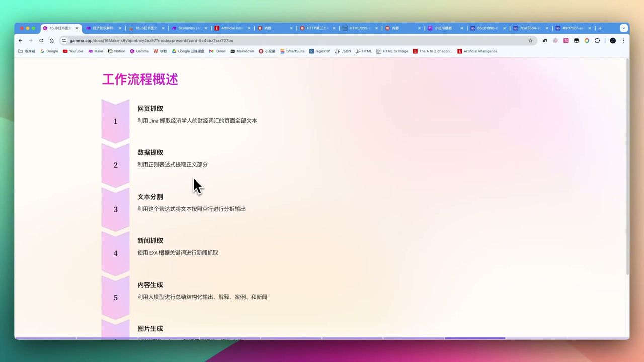Switch to the Artificial intelligence tab
The image size is (644, 362).
click(x=231, y=28)
